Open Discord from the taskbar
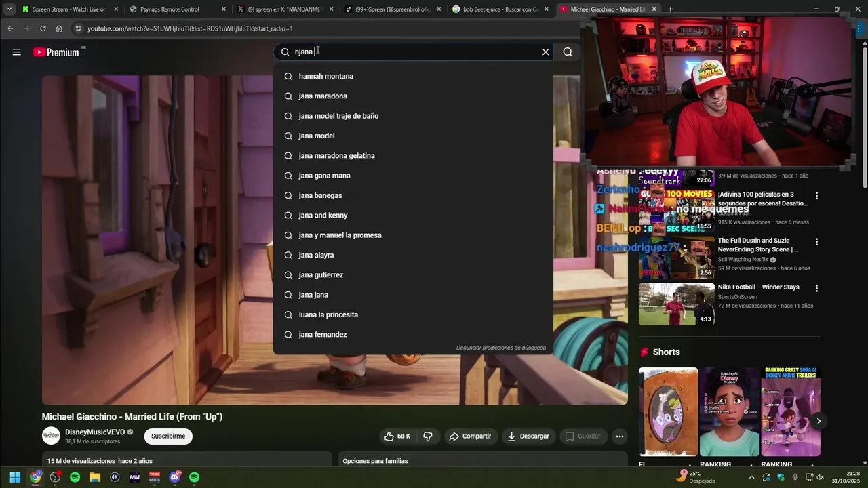Viewport: 868px width, 488px height. click(174, 477)
